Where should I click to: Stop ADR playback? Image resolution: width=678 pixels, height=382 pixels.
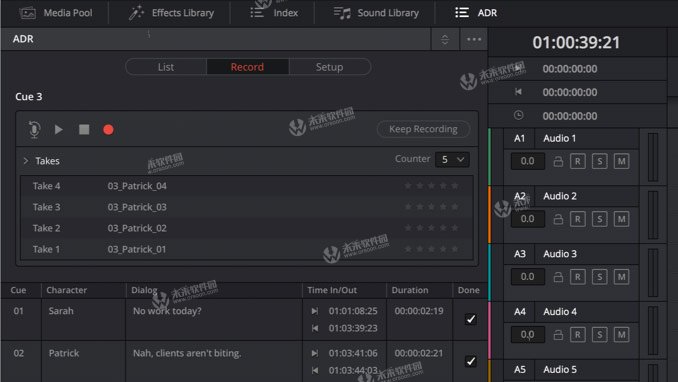tap(84, 129)
